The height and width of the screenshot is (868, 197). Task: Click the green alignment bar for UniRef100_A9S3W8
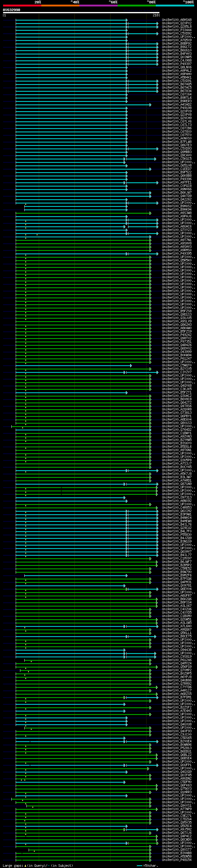[83, 213]
